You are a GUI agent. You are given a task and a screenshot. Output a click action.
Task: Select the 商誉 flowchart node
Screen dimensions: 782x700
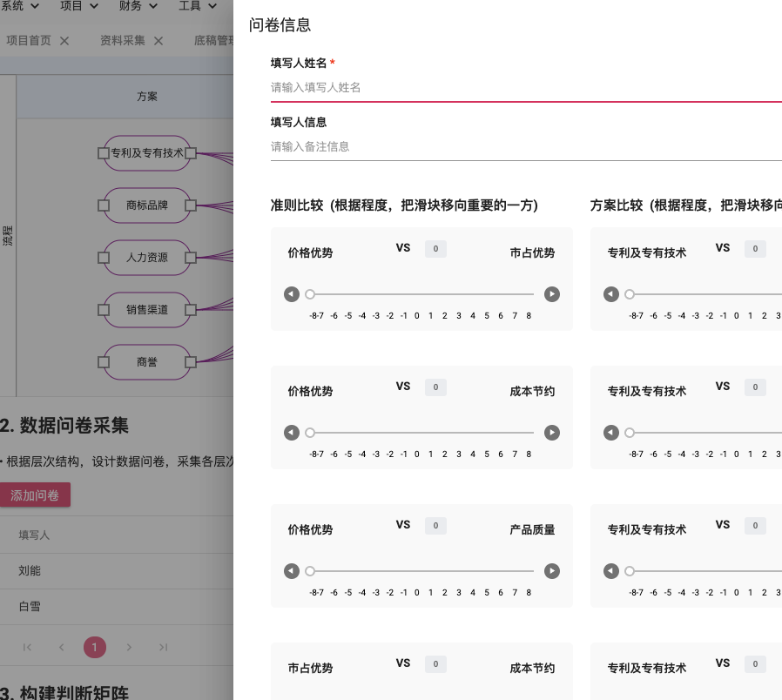[146, 362]
